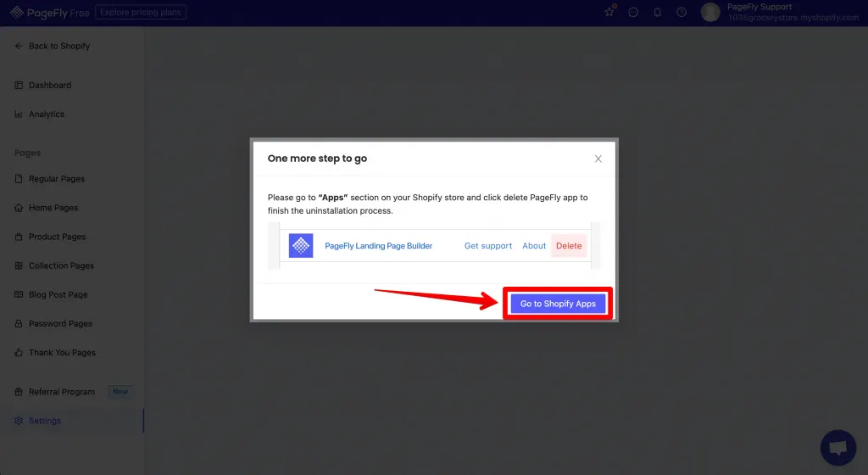The width and height of the screenshot is (868, 475).
Task: Click the Home Pages house icon
Action: pos(19,208)
